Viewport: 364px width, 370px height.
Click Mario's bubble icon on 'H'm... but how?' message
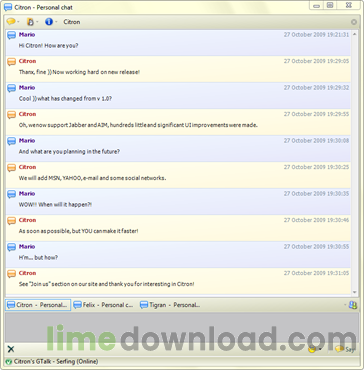(12, 247)
